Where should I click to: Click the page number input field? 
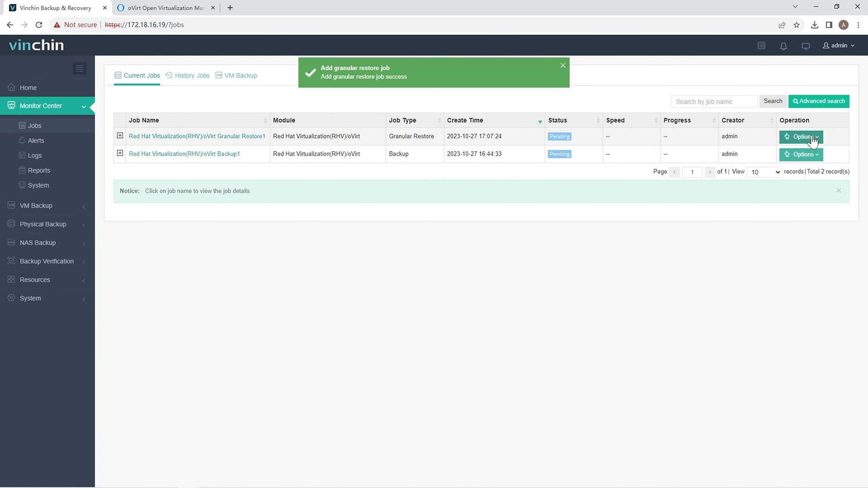[x=692, y=172]
